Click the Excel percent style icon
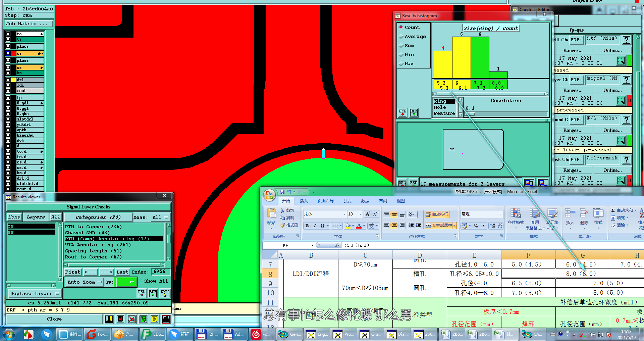644x341 pixels. 476,226
